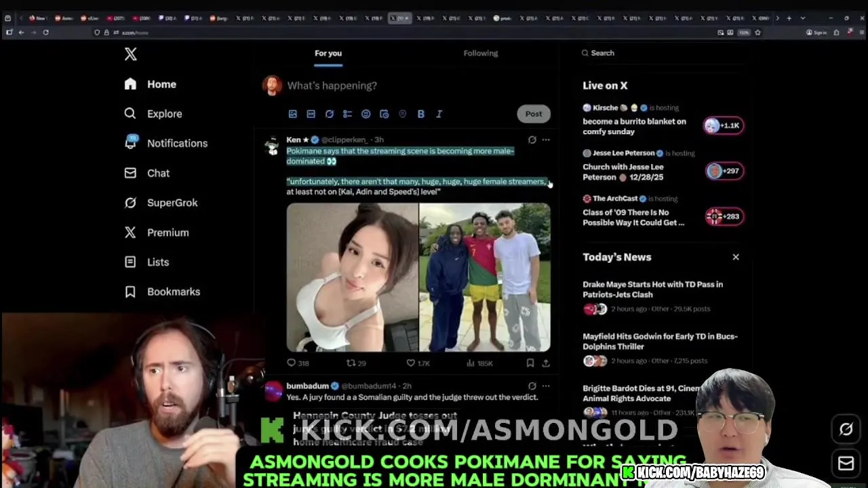The width and height of the screenshot is (868, 488).
Task: Tag a location with the pin icon
Action: pyautogui.click(x=402, y=114)
